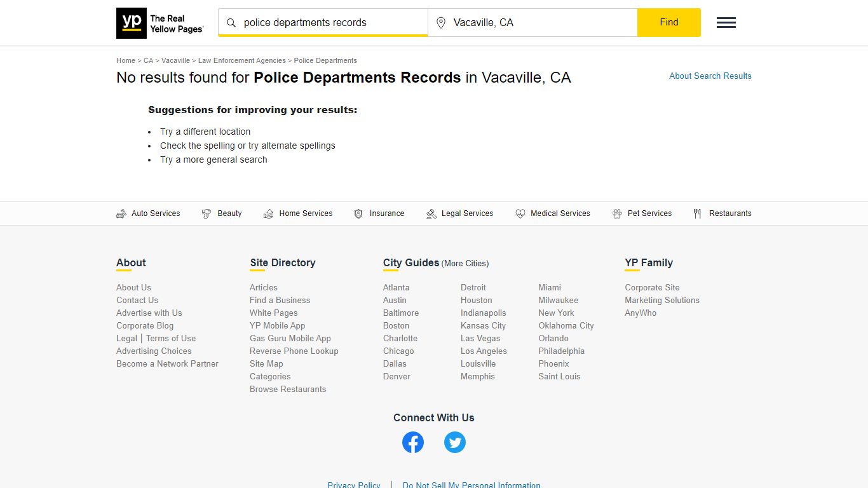This screenshot has width=868, height=488.
Task: Click the Legal Services gavel icon
Action: tap(431, 213)
